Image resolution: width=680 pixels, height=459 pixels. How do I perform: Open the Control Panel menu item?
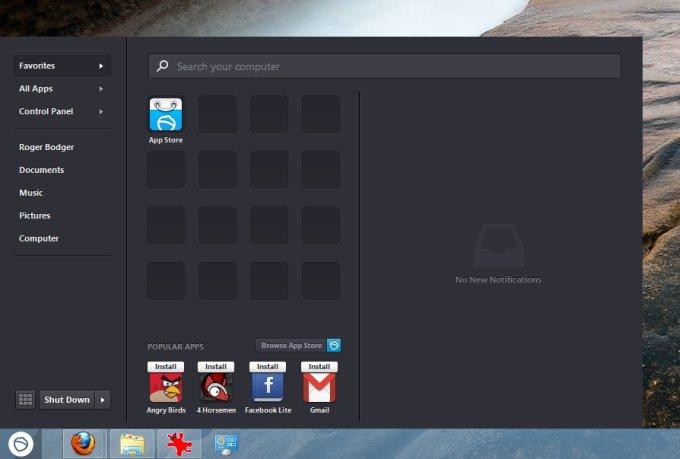[62, 111]
